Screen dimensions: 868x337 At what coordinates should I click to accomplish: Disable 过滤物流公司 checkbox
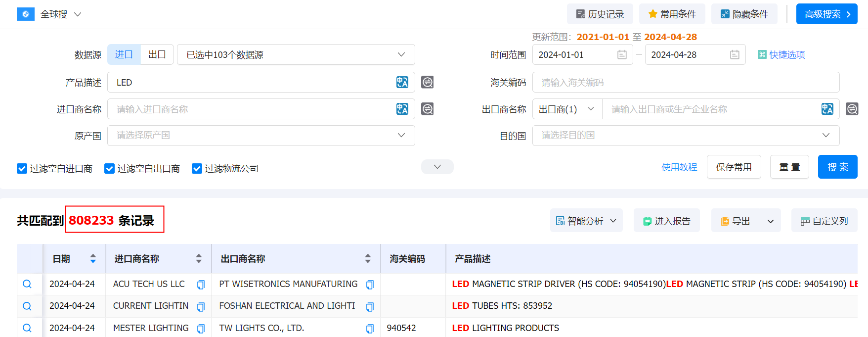click(197, 169)
